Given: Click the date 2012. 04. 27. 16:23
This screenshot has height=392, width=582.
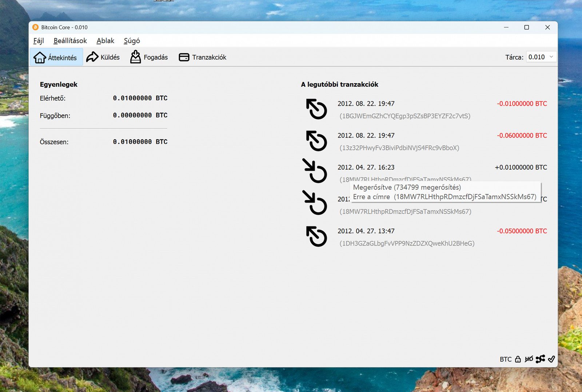Looking at the screenshot, I should tap(366, 167).
